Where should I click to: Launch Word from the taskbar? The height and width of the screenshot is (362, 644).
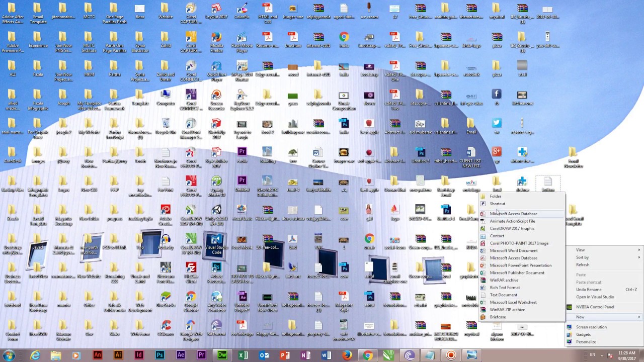click(326, 355)
